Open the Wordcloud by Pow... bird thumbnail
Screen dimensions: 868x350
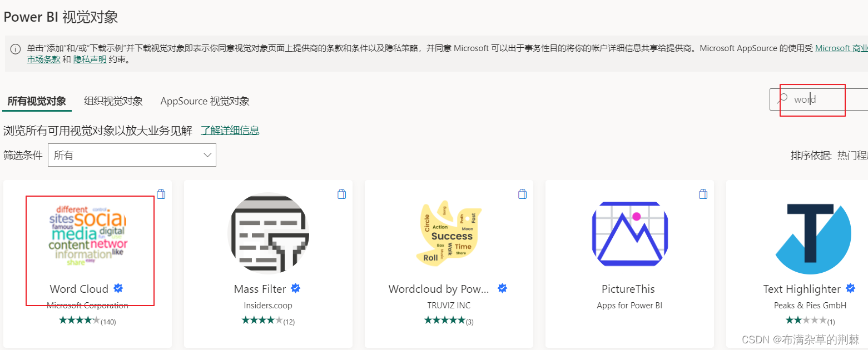(449, 232)
